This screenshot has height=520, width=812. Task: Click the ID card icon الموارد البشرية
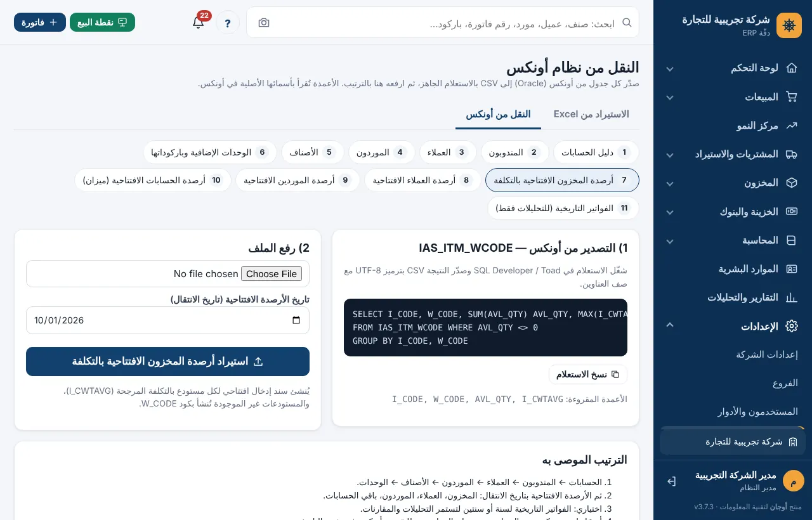791,269
